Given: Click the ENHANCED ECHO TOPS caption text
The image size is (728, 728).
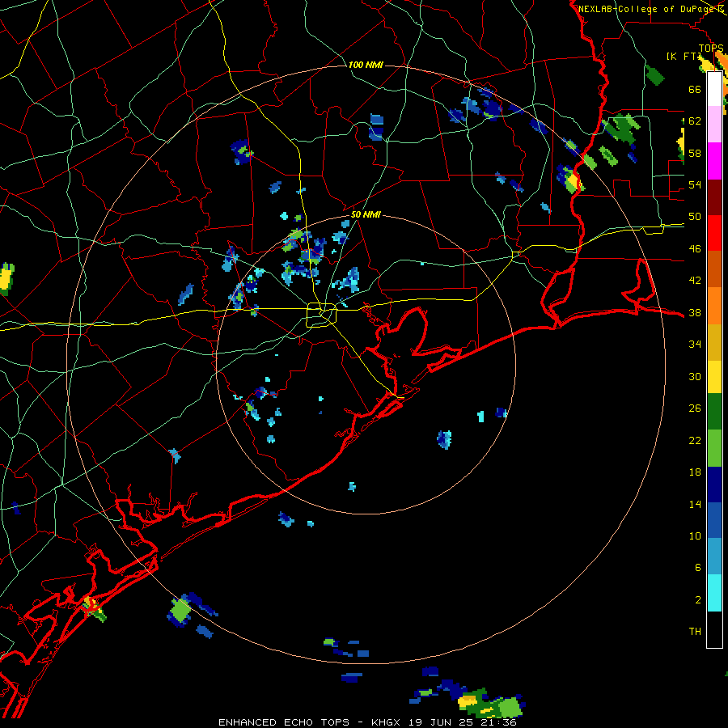Looking at the screenshot, I should click(284, 722).
